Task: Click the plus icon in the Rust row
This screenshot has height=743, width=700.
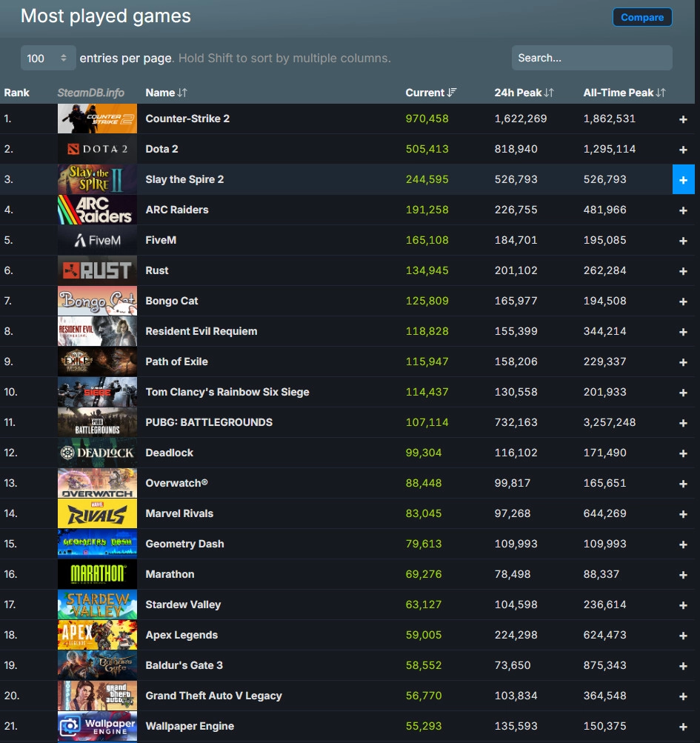Action: [x=683, y=271]
